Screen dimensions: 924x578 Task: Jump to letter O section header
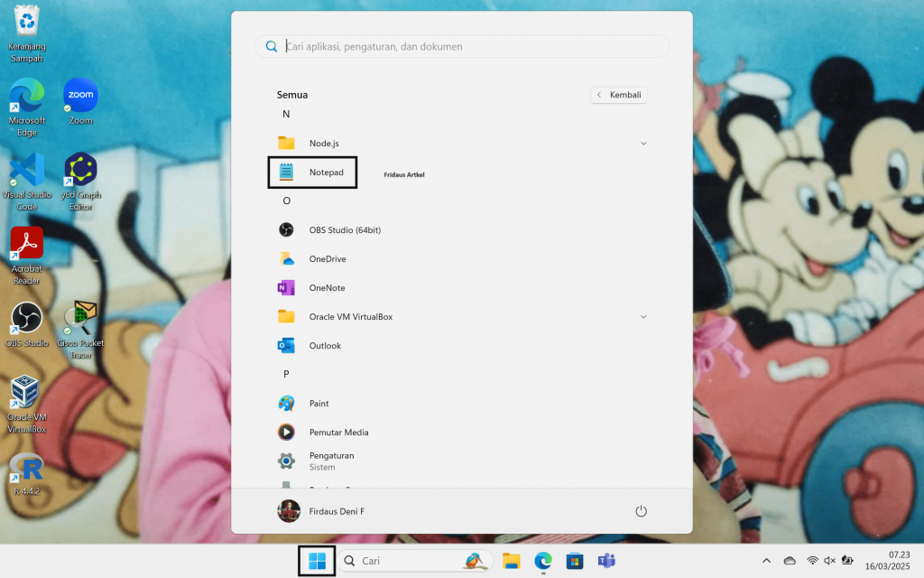pyautogui.click(x=286, y=200)
